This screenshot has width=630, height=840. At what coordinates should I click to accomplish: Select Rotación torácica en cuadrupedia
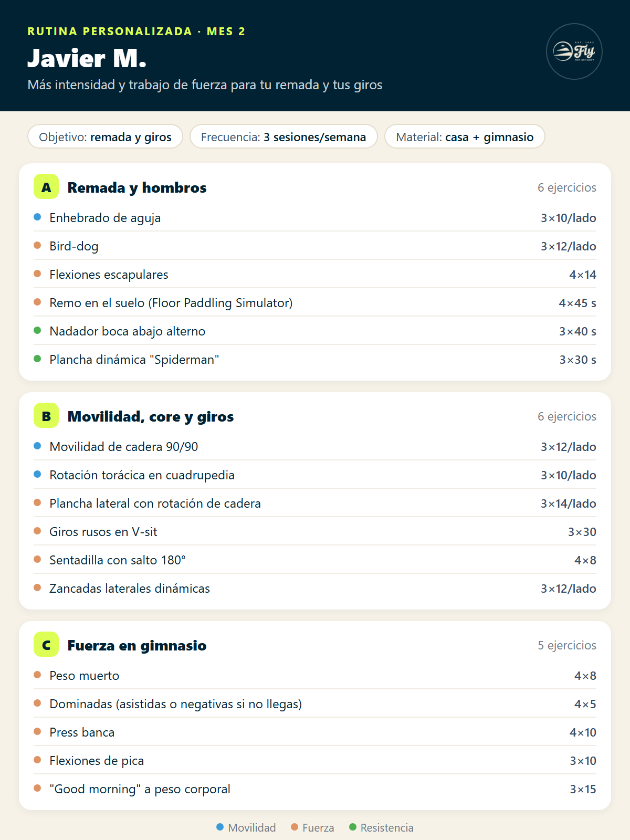[315, 475]
